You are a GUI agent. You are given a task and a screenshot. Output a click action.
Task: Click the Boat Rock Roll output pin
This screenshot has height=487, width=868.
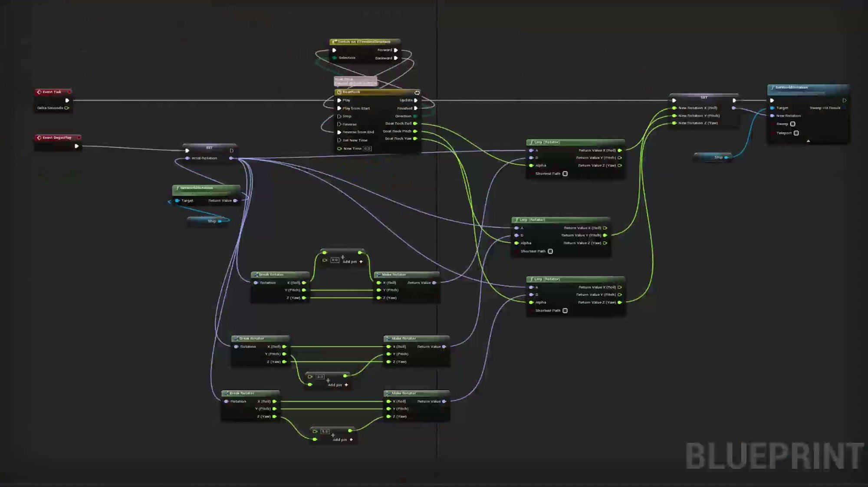tap(415, 124)
